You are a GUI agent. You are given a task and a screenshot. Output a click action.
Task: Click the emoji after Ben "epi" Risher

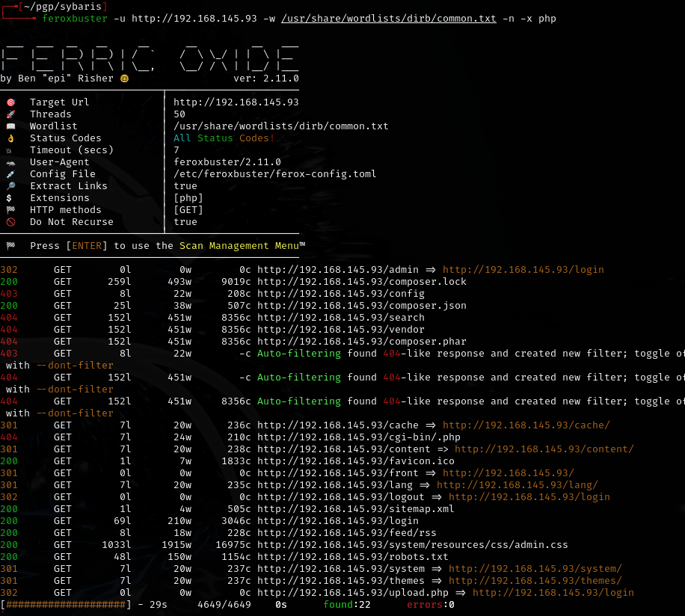pyautogui.click(x=124, y=78)
